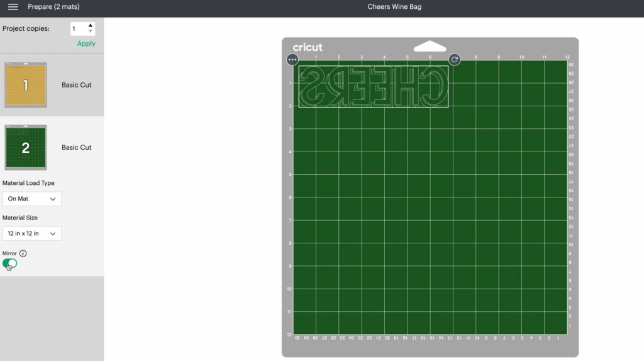Click the Prepare (2 mats) heading
The image size is (644, 361).
[x=53, y=7]
